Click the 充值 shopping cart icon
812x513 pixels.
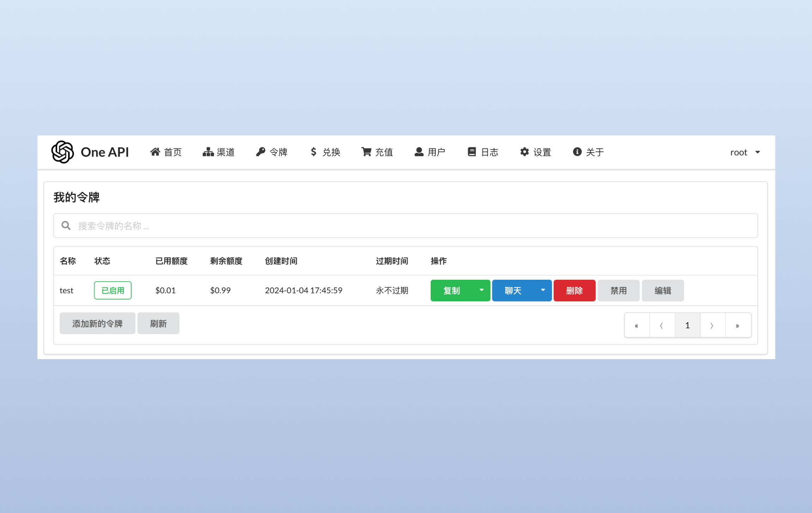366,152
